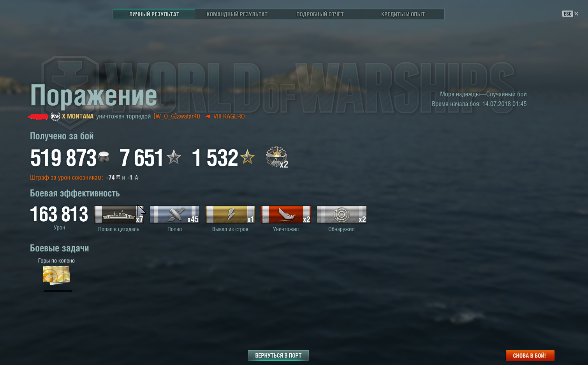Click the clan emblem next to Montana
Screen dimensions: 588x365
(55, 116)
